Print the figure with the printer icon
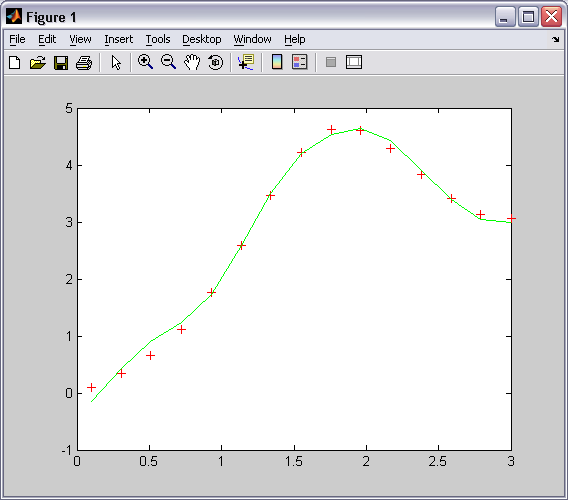Image resolution: width=568 pixels, height=500 pixels. point(84,62)
